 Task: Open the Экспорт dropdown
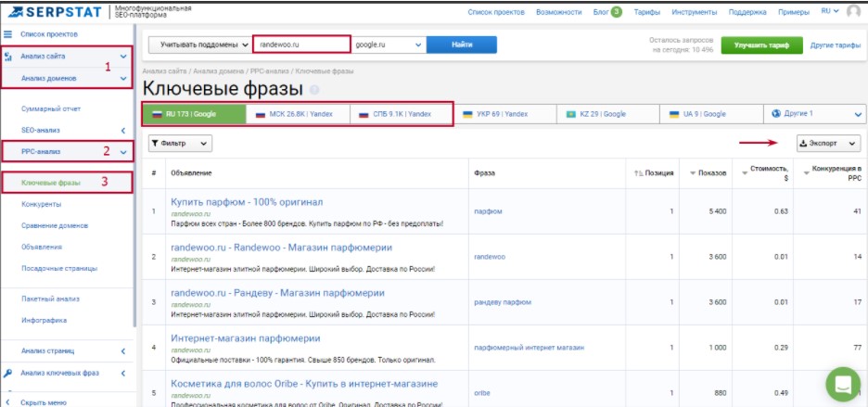point(828,144)
